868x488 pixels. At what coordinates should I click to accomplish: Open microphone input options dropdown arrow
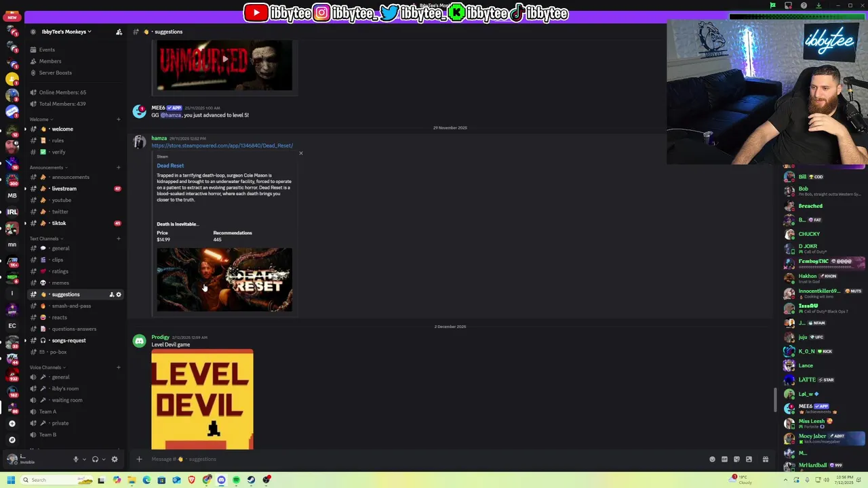click(84, 459)
